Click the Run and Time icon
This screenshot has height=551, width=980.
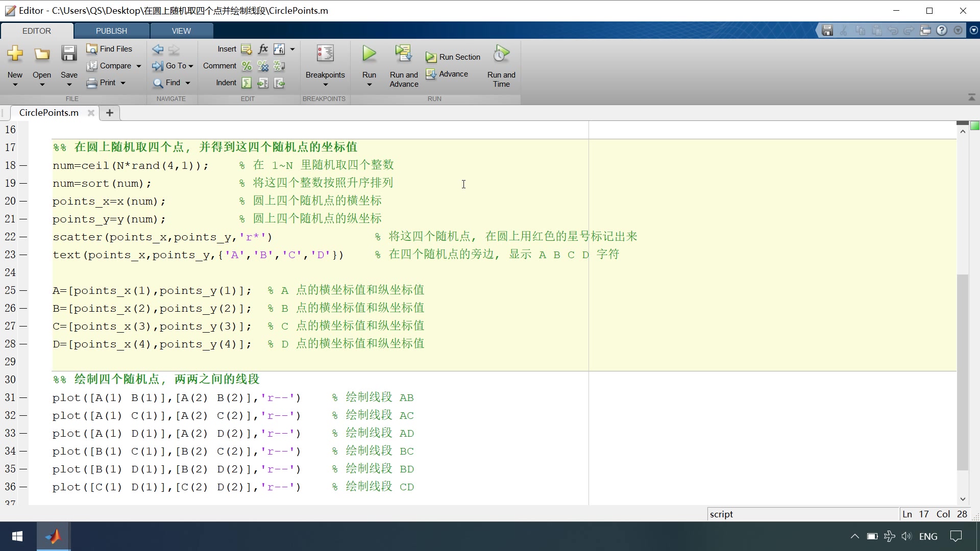501,54
